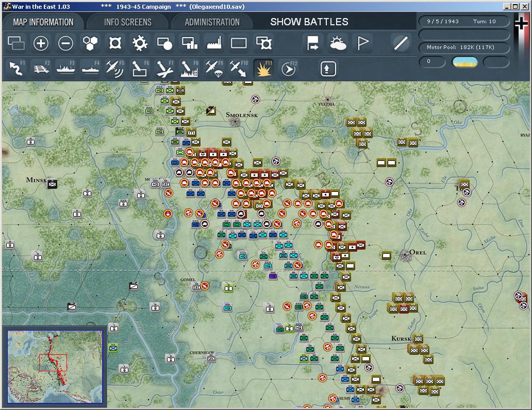Select F10 air transfer mode

click(x=239, y=68)
